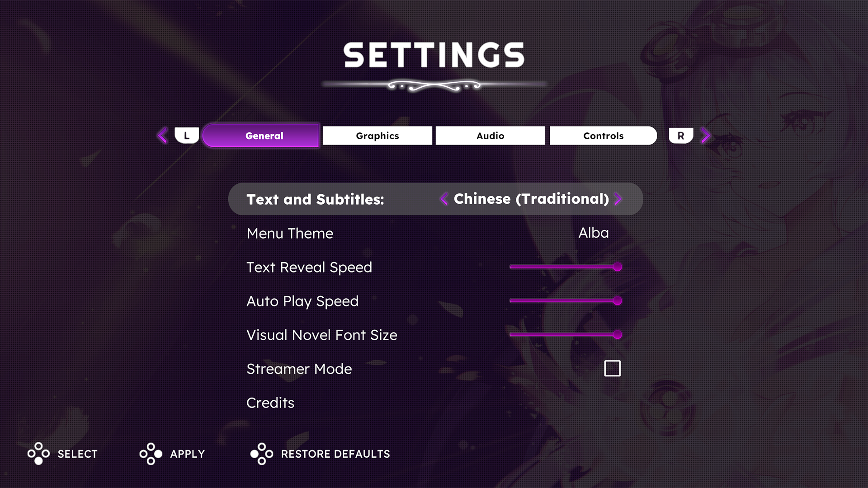Click the purple left arrow beside L
The width and height of the screenshot is (868, 488).
[x=162, y=136]
